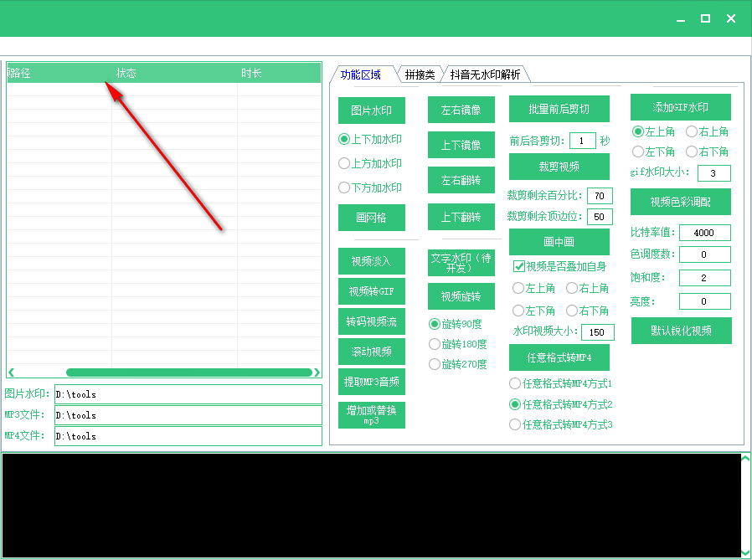Edit the 裁剪剩余百分比 field
The image size is (752, 560).
600,196
